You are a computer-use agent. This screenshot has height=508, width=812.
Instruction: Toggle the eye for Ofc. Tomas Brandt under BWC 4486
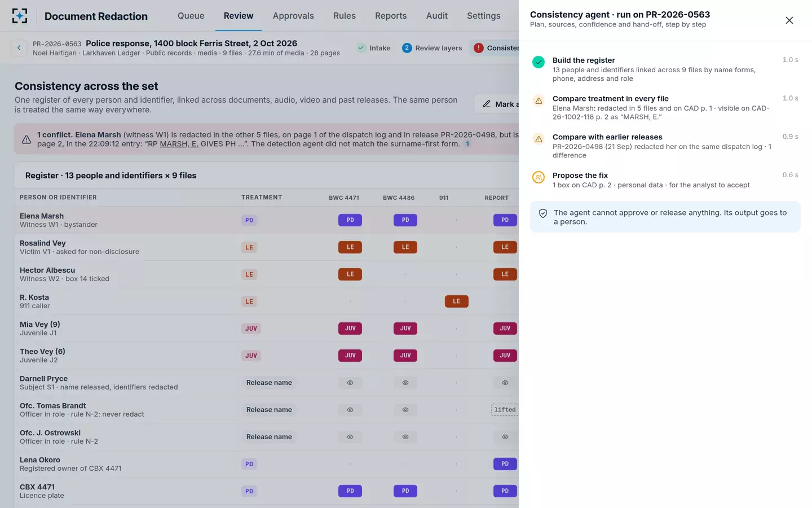405,410
